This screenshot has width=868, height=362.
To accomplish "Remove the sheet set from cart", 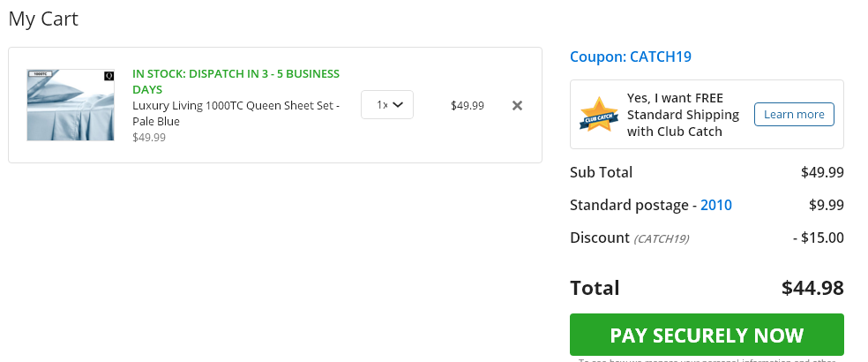I will (x=517, y=105).
